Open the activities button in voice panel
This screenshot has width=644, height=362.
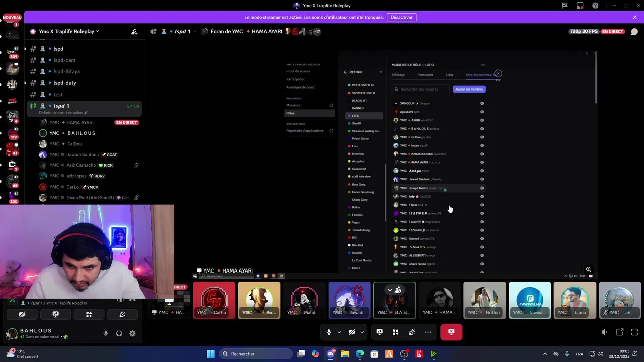pyautogui.click(x=89, y=314)
